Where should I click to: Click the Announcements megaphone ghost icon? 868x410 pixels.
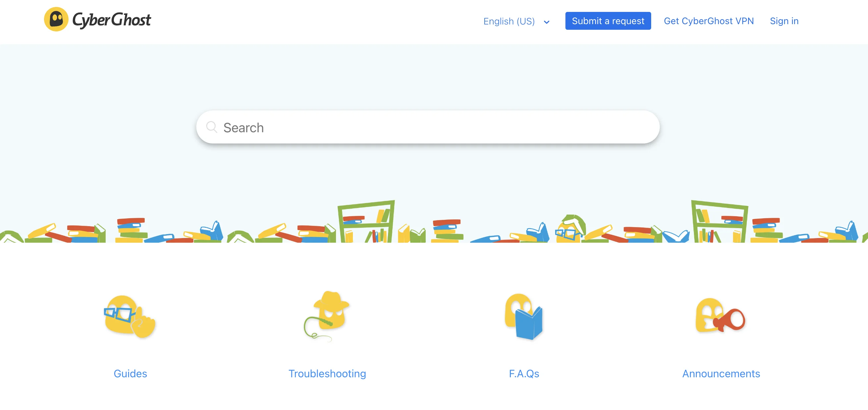click(720, 316)
